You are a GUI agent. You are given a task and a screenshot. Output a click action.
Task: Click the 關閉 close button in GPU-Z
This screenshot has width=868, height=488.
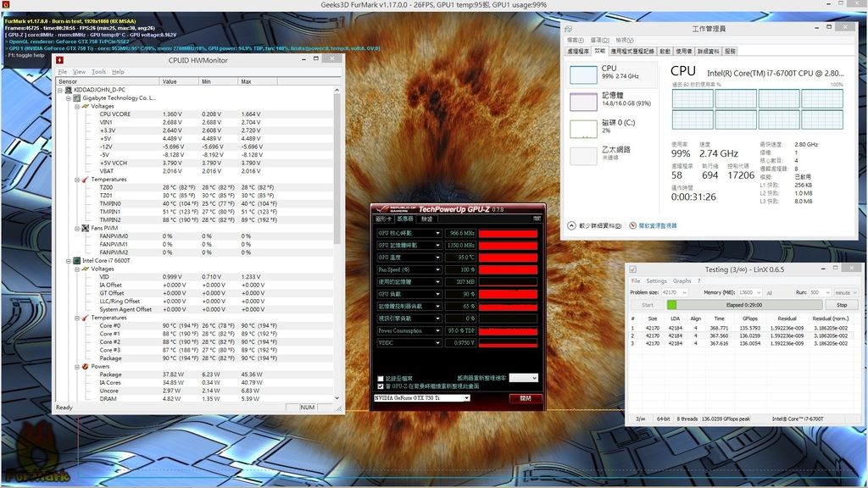(x=526, y=398)
